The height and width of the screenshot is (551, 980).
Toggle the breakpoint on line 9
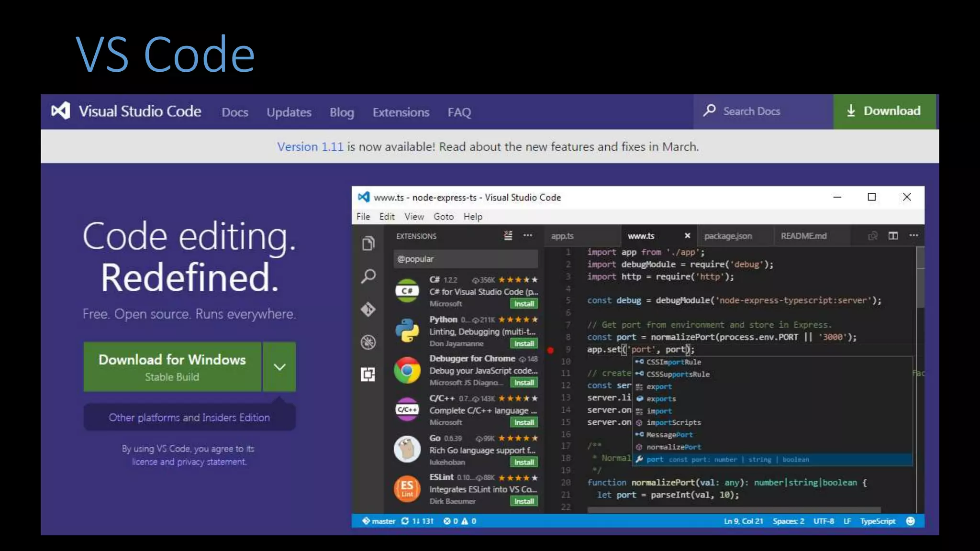[550, 350]
